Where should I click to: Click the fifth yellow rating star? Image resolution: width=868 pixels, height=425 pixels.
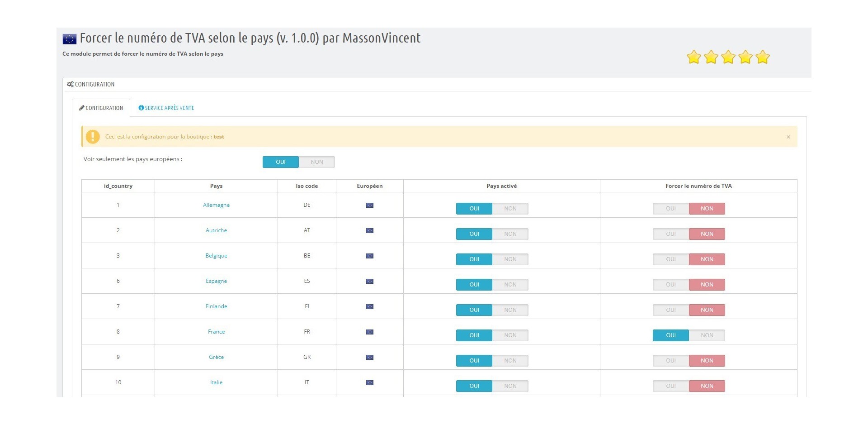click(762, 57)
